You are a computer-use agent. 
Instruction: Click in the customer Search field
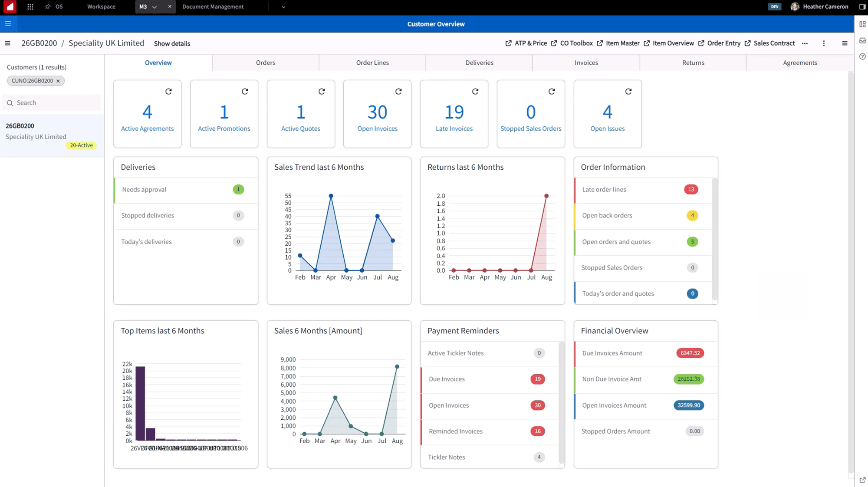tap(51, 103)
